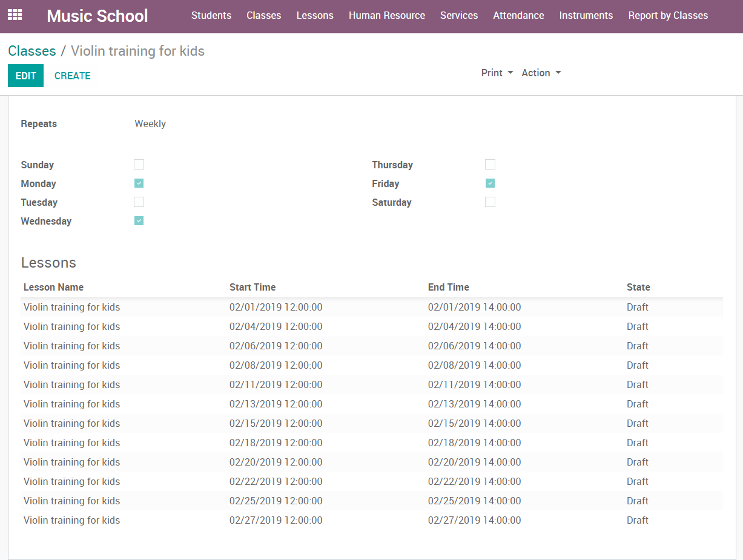Sort by the State column header

638,288
